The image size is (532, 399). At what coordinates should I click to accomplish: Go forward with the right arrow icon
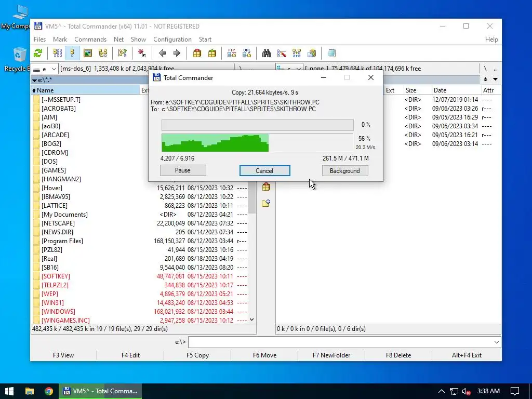(177, 54)
